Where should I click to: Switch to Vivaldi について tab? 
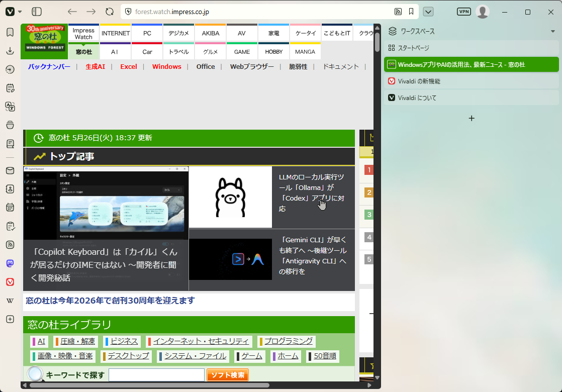[x=472, y=98]
